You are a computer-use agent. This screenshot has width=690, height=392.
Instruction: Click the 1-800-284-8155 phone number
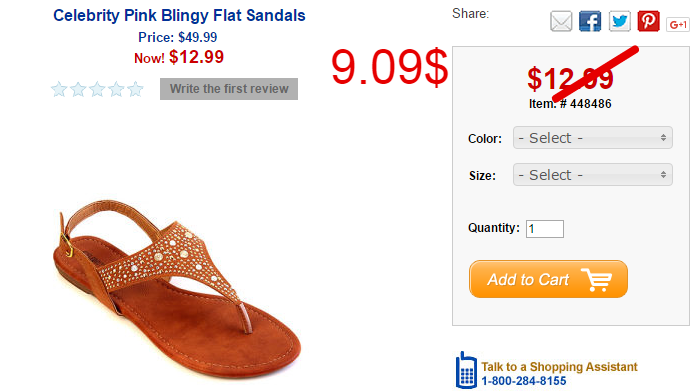click(x=524, y=381)
